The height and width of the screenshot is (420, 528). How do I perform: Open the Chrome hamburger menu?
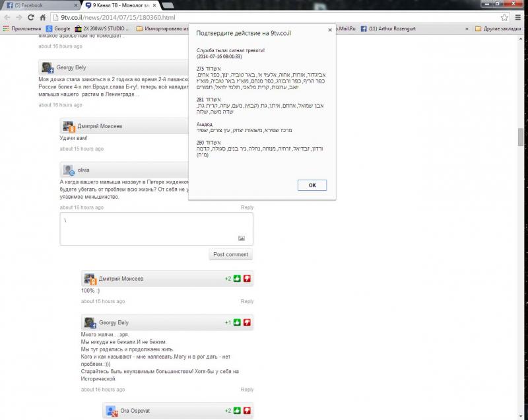(517, 18)
